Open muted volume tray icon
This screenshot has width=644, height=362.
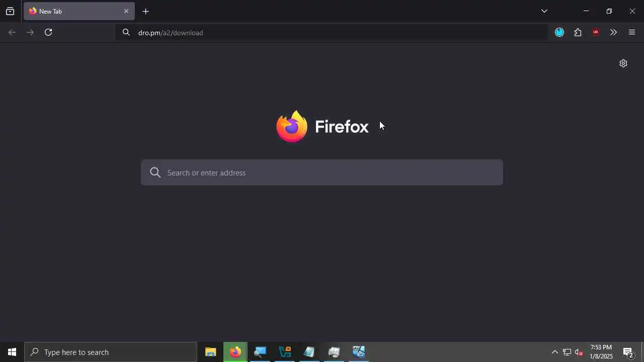pyautogui.click(x=579, y=352)
